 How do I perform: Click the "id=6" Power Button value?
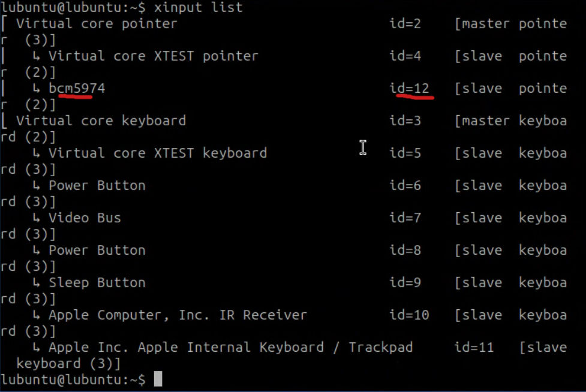coord(405,186)
